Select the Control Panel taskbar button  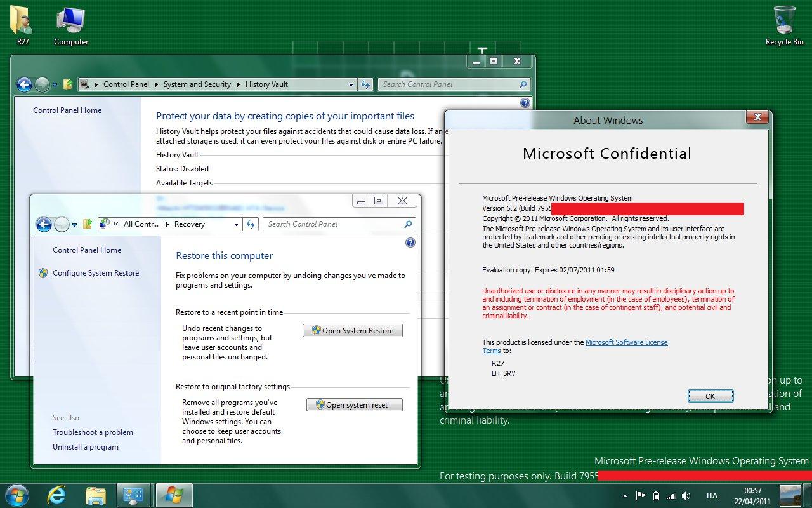[134, 495]
